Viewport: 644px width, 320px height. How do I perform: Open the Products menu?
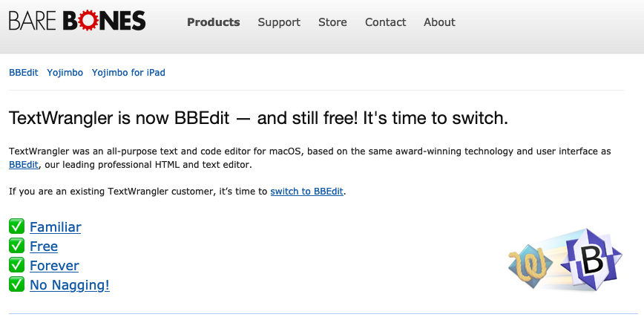[x=214, y=22]
